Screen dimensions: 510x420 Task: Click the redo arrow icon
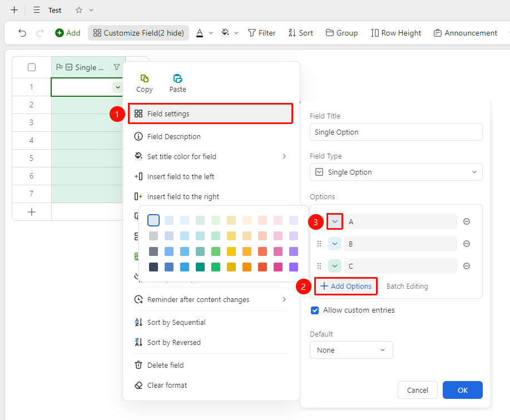(x=40, y=33)
